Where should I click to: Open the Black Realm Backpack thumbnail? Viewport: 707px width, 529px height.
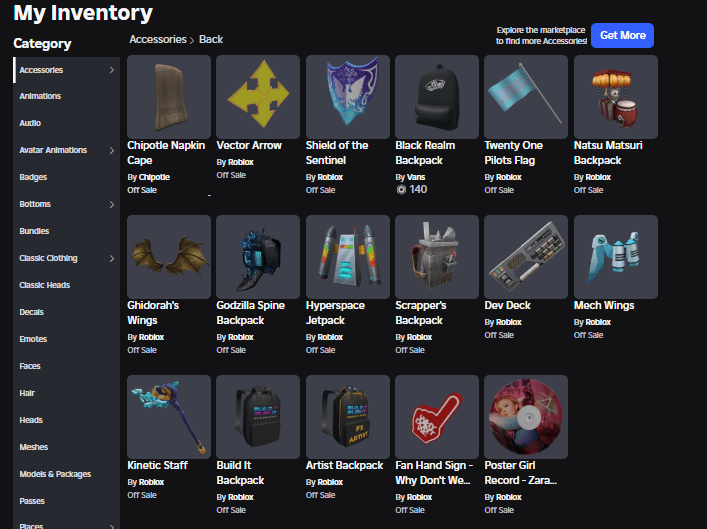pyautogui.click(x=437, y=97)
